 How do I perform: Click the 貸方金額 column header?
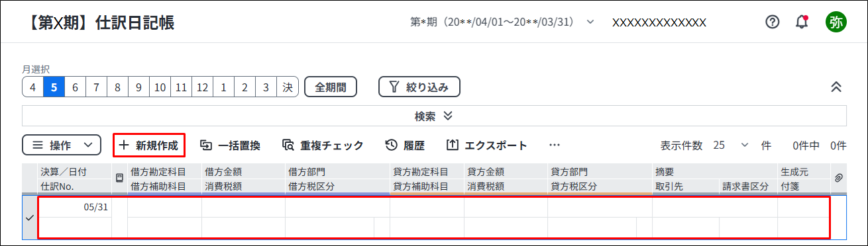coord(486,171)
